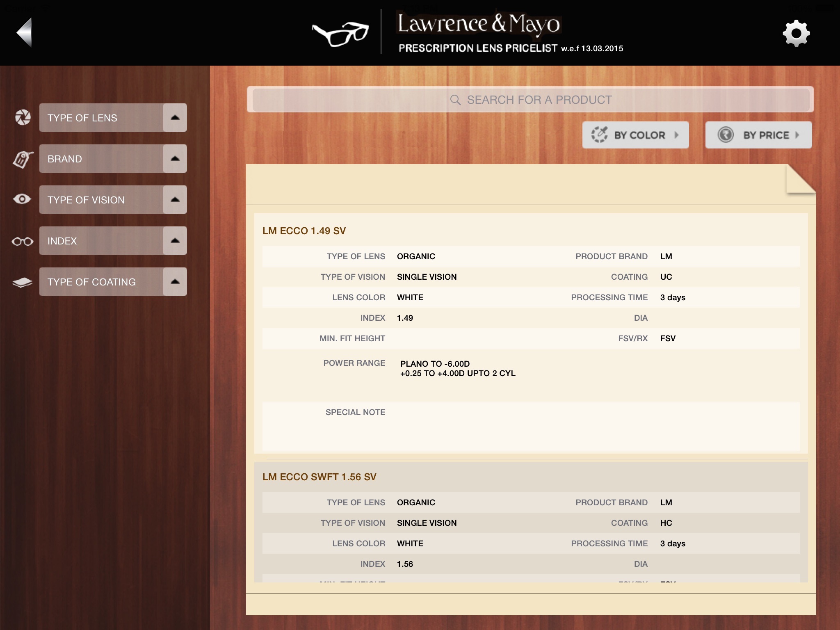The image size is (840, 630).
Task: Click the spectacles icon beside Index
Action: [x=23, y=241]
